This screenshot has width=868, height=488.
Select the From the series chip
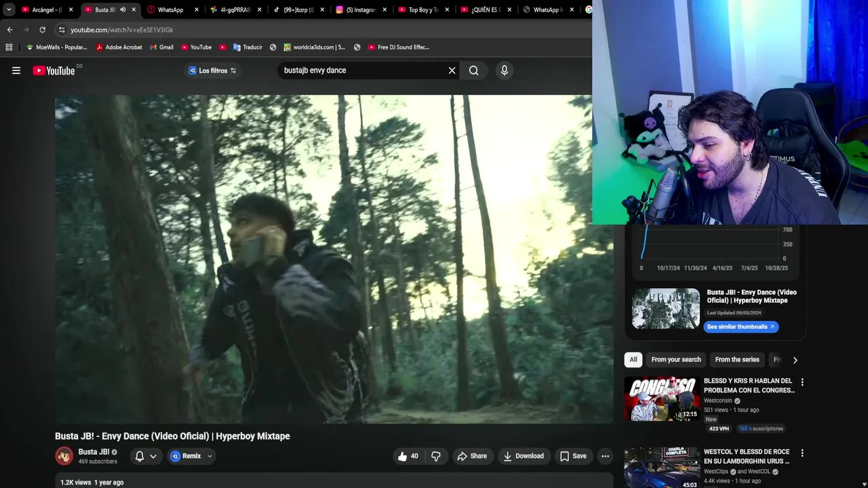pyautogui.click(x=737, y=360)
